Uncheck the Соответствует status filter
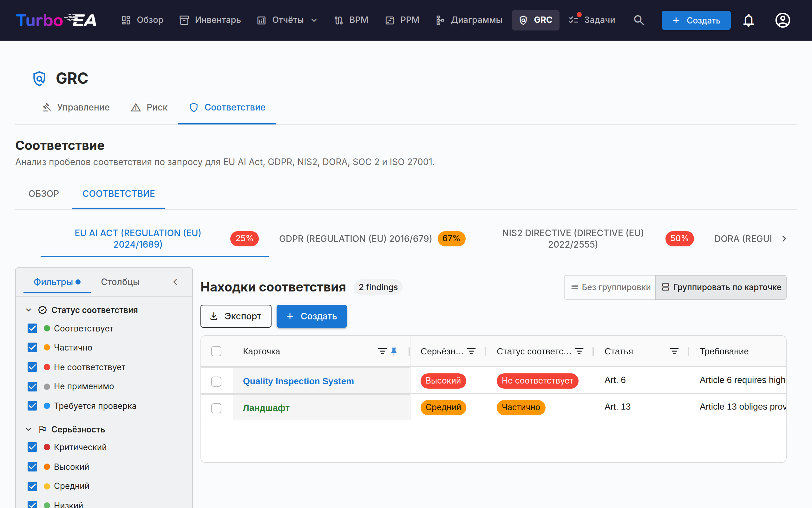 click(x=32, y=328)
